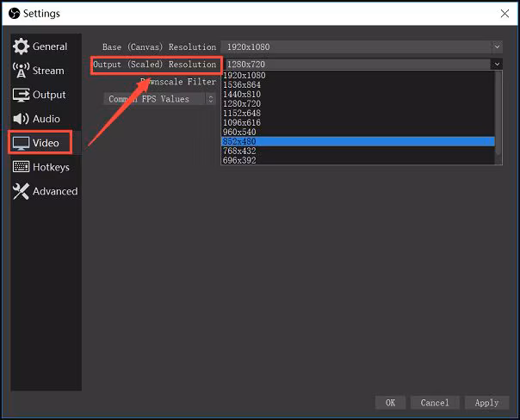Click the Output monitor icon
The height and width of the screenshot is (420, 520).
[x=21, y=95]
